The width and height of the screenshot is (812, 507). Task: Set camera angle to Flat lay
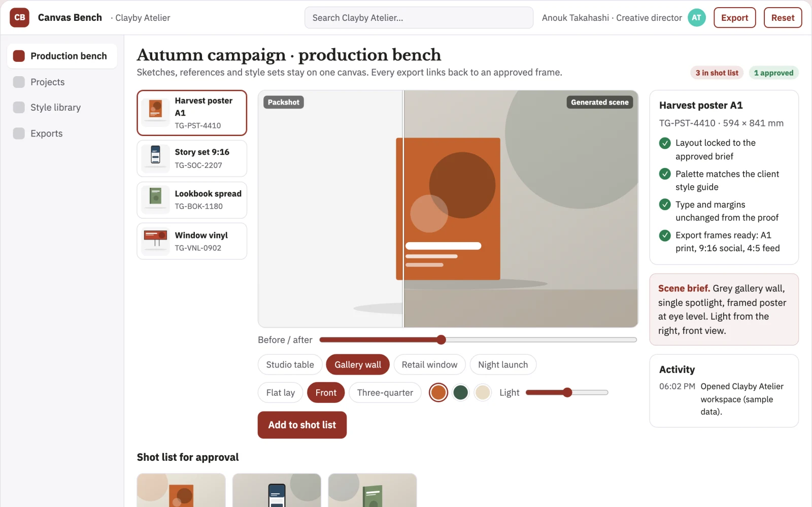pos(281,392)
